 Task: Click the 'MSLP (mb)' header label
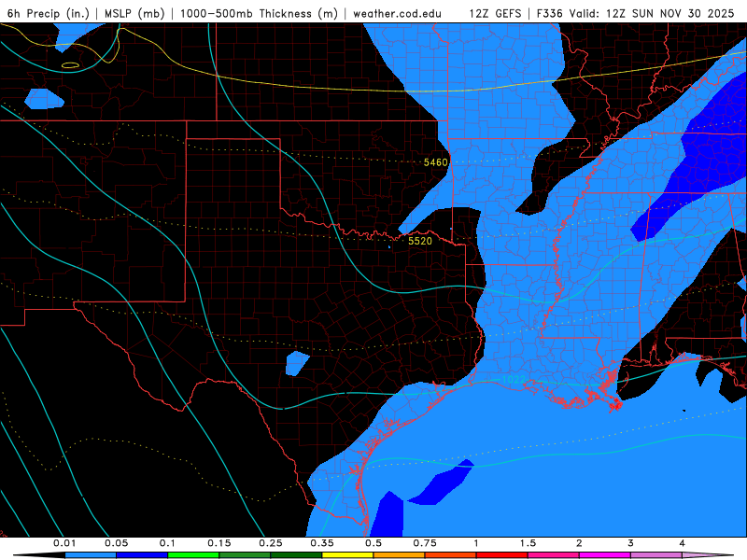(x=134, y=13)
